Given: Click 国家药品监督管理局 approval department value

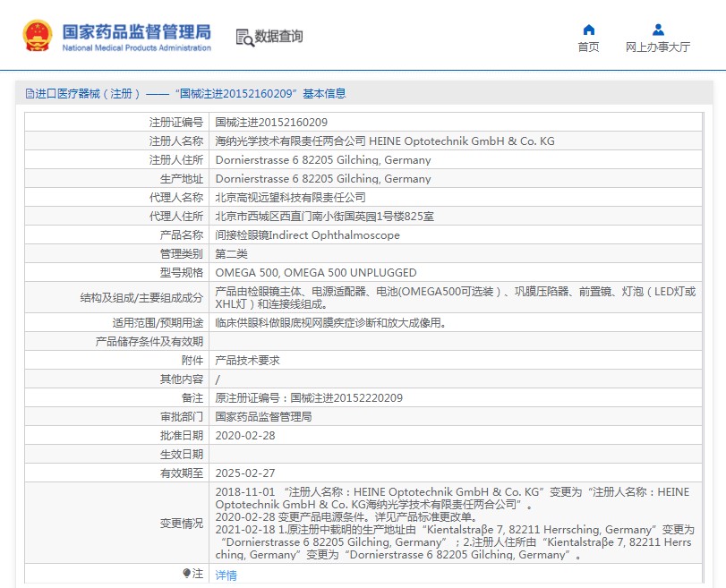Looking at the screenshot, I should tap(263, 417).
